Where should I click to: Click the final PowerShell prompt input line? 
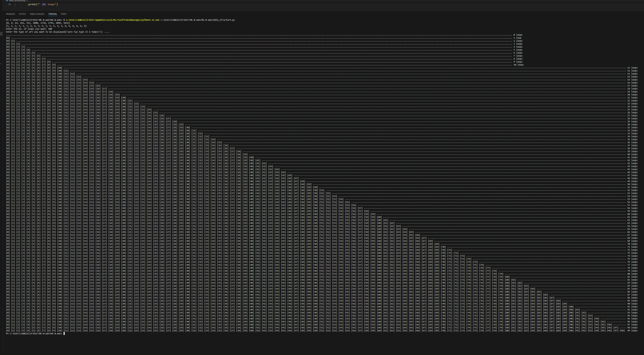pos(35,334)
